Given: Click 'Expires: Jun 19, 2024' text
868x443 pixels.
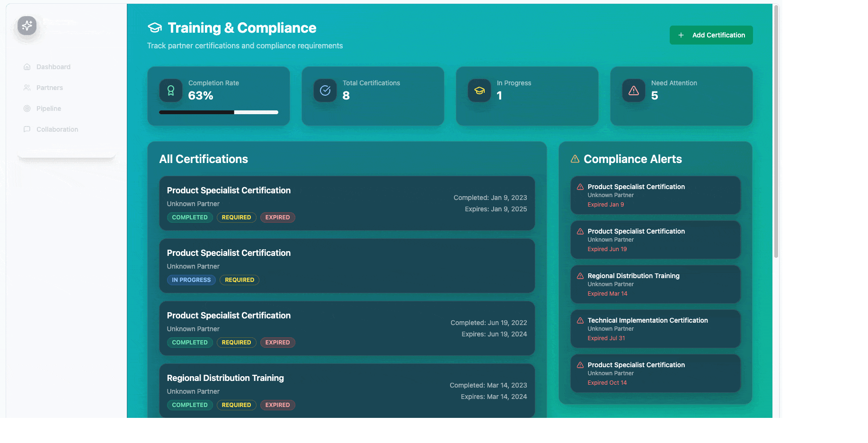Looking at the screenshot, I should coord(494,334).
